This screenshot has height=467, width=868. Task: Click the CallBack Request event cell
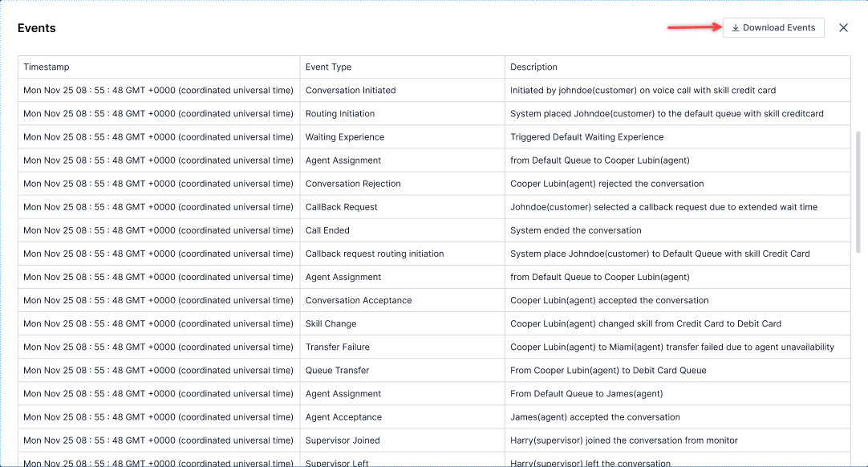(341, 207)
